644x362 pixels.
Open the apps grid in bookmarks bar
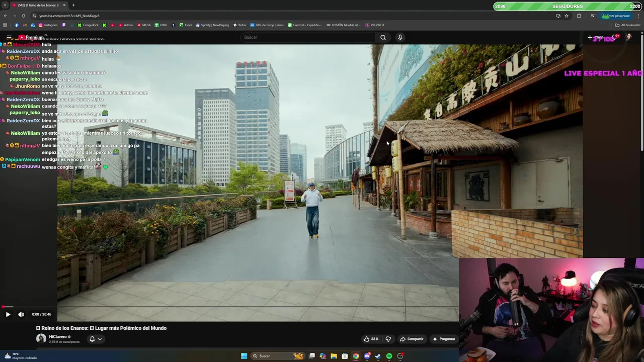tap(5, 25)
